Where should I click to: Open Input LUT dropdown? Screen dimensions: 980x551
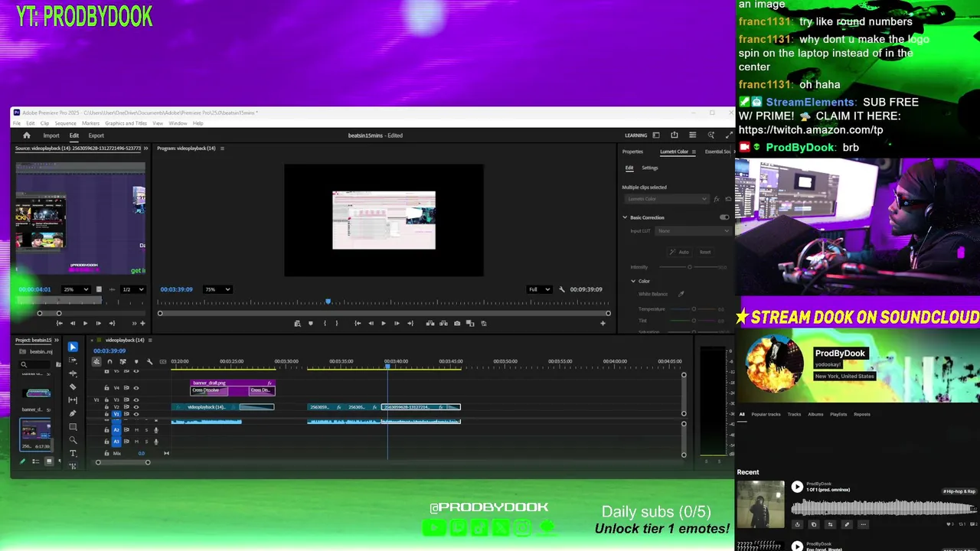pyautogui.click(x=692, y=230)
